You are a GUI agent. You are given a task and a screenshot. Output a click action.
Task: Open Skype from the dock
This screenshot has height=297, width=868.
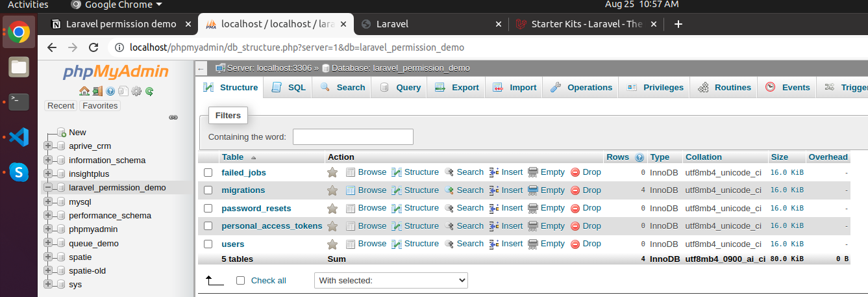(18, 172)
